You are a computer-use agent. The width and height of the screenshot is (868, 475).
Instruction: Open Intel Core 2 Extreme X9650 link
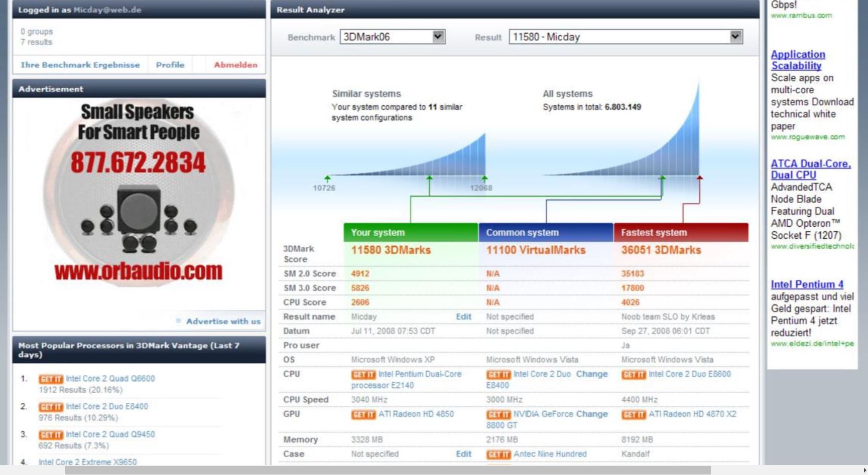coord(87,462)
